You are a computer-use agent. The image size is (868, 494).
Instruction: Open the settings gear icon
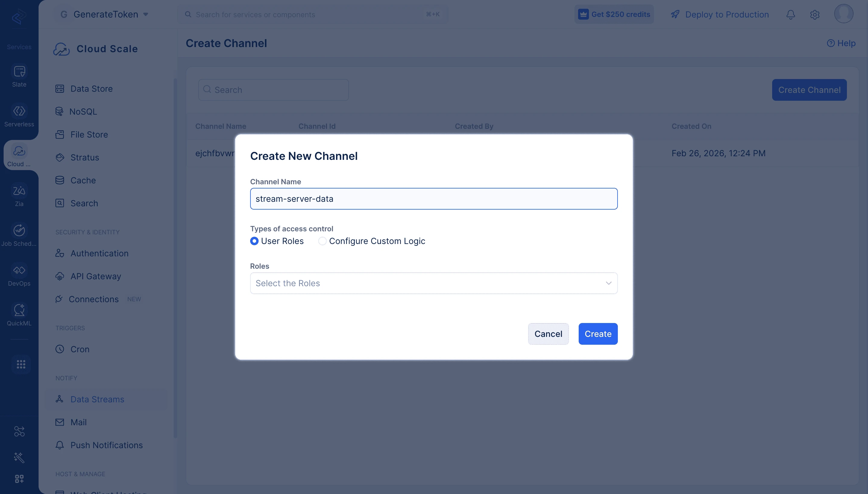[x=814, y=14]
